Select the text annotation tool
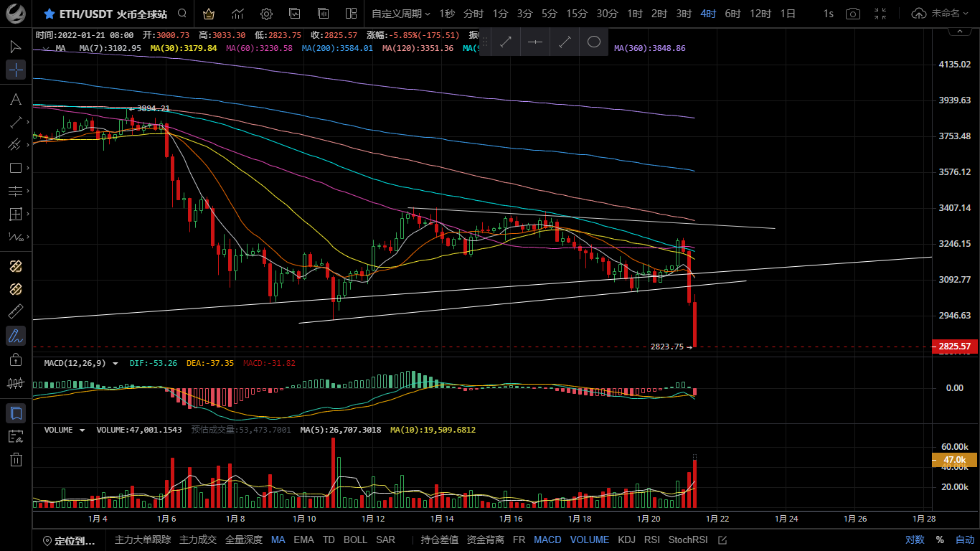 [x=16, y=99]
